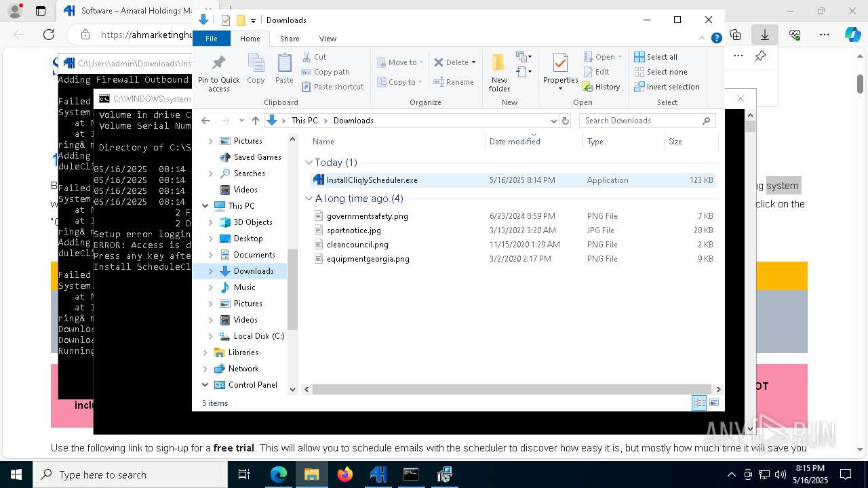Create a New folder from ribbon
The width and height of the screenshot is (868, 488).
(499, 73)
